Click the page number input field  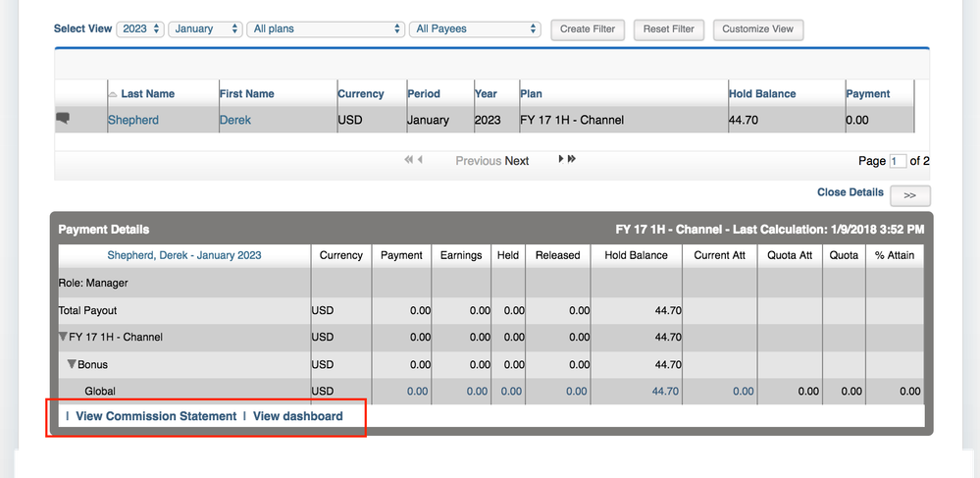click(898, 161)
